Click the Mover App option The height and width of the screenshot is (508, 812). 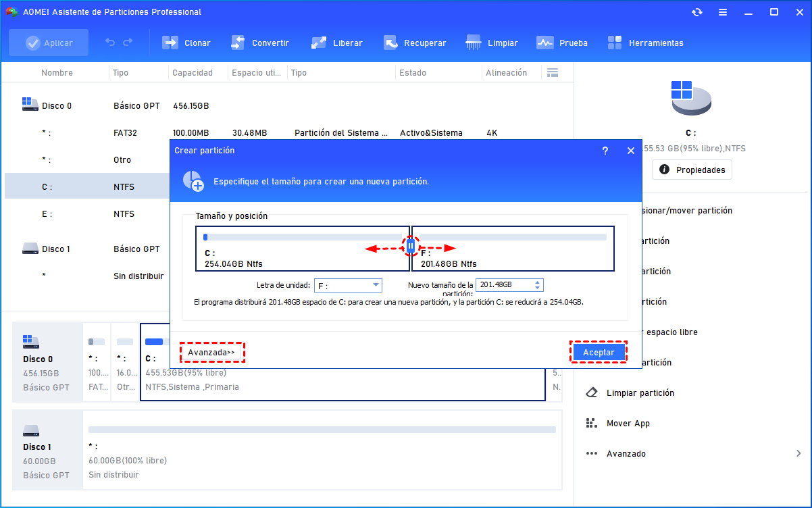tap(628, 423)
